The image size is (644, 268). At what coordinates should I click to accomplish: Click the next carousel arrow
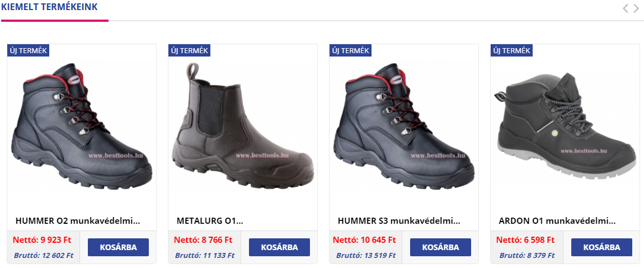(636, 8)
